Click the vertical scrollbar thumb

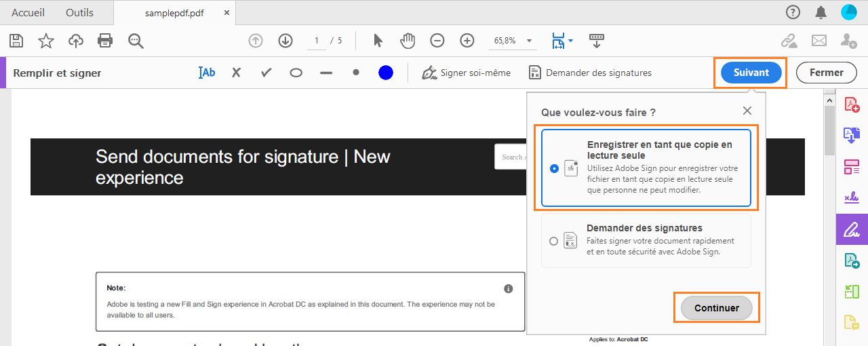(x=829, y=130)
